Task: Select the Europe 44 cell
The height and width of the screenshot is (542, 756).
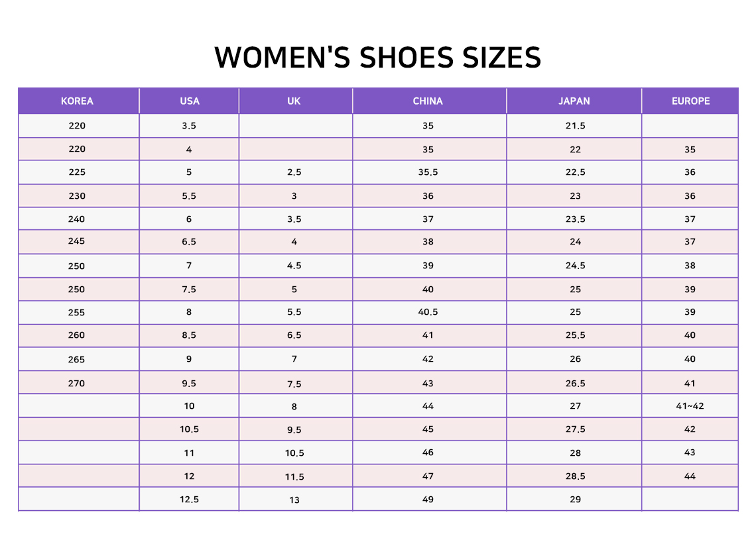Action: [690, 476]
